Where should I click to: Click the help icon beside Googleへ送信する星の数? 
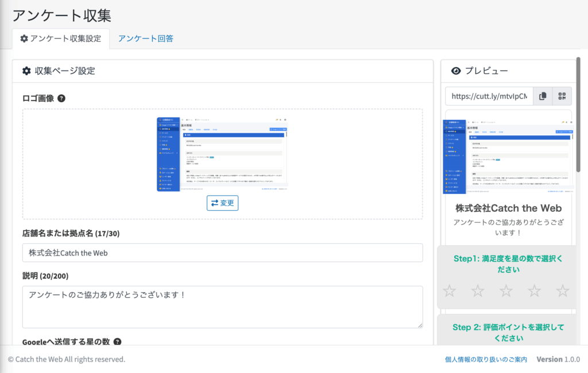click(117, 342)
